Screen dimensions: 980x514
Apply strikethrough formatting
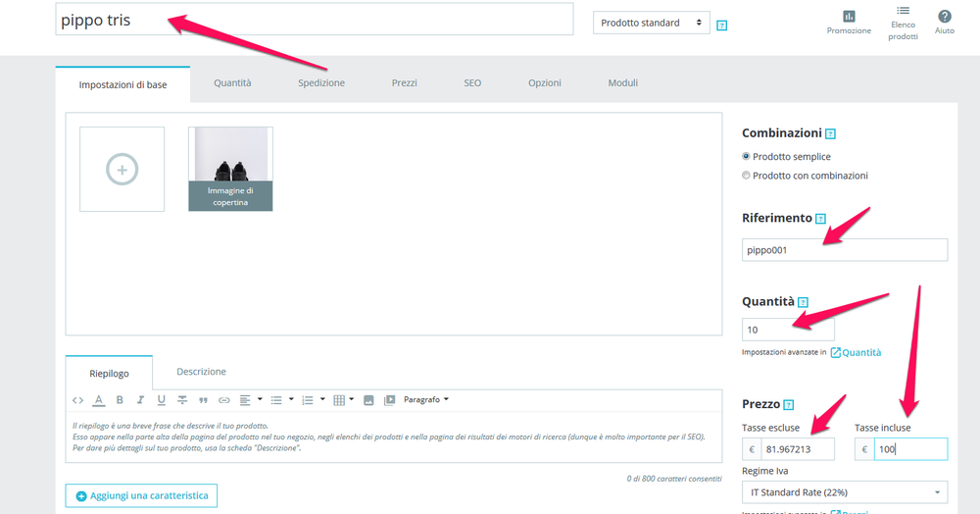(x=182, y=400)
